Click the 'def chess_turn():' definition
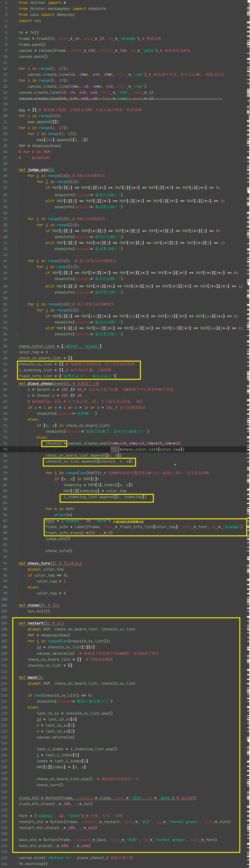Image resolution: width=250 pixels, height=868 pixels. (x=50, y=563)
